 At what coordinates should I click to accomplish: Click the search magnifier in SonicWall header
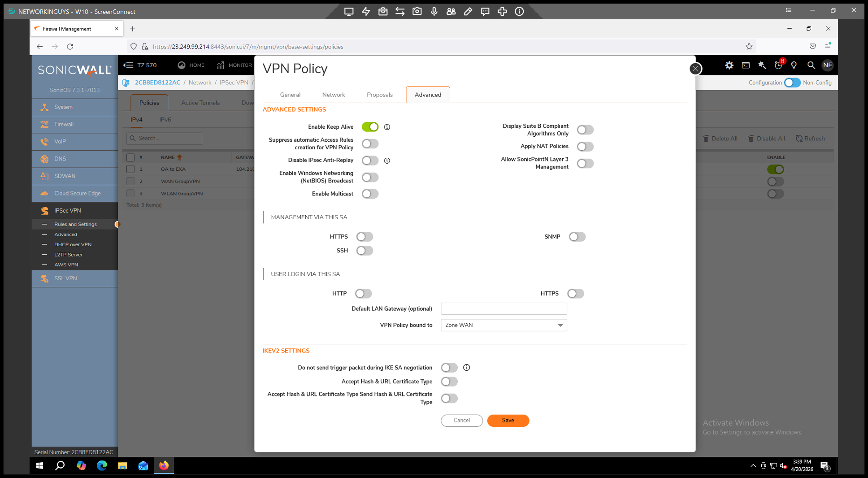[811, 65]
